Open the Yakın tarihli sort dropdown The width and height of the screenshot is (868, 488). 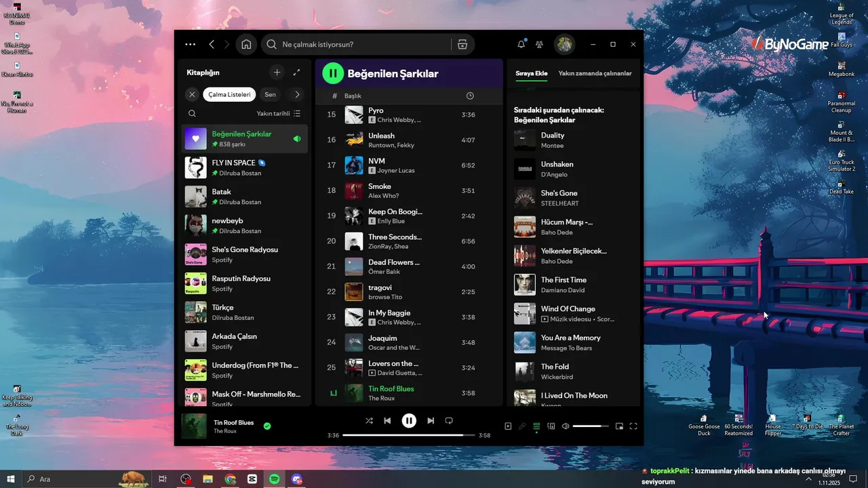[x=279, y=113]
